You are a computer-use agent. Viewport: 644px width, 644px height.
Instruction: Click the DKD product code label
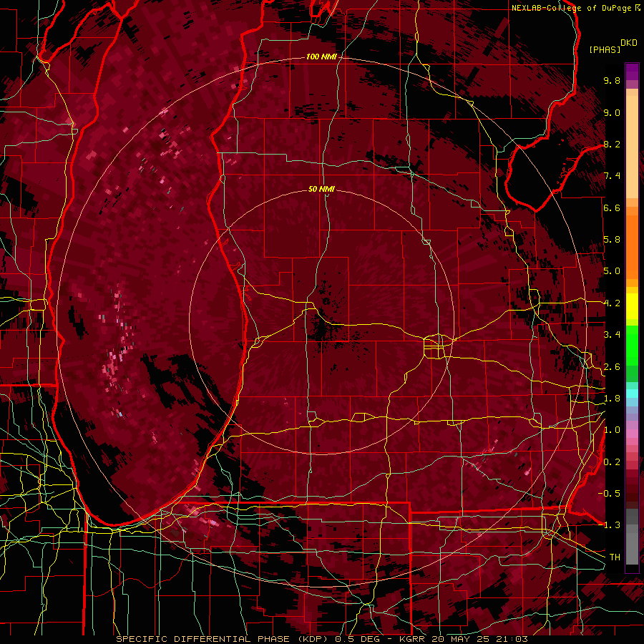point(629,43)
